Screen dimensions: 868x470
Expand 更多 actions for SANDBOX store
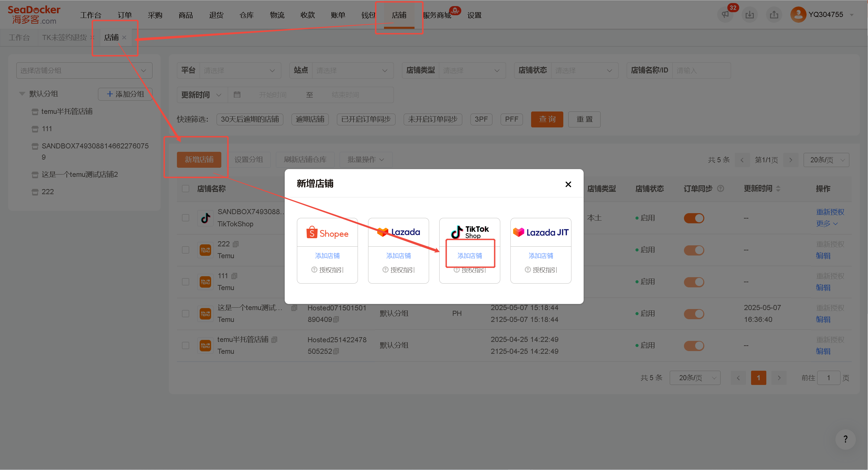click(x=827, y=224)
